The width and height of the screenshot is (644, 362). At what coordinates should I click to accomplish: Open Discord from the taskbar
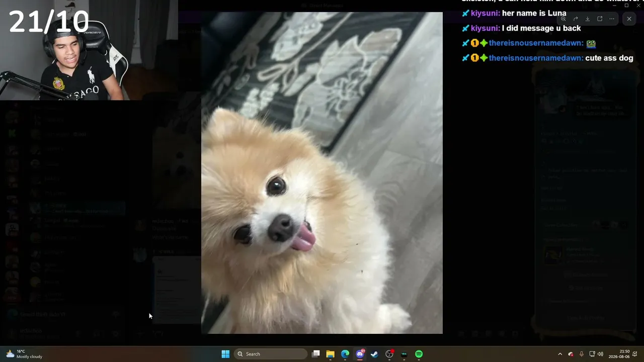coord(360,354)
